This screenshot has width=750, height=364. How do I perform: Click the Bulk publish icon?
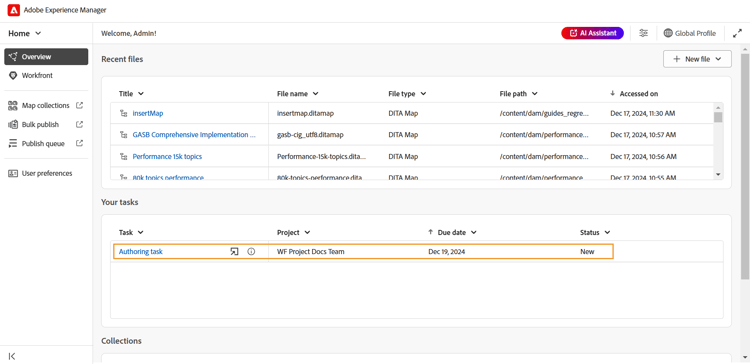click(x=13, y=124)
